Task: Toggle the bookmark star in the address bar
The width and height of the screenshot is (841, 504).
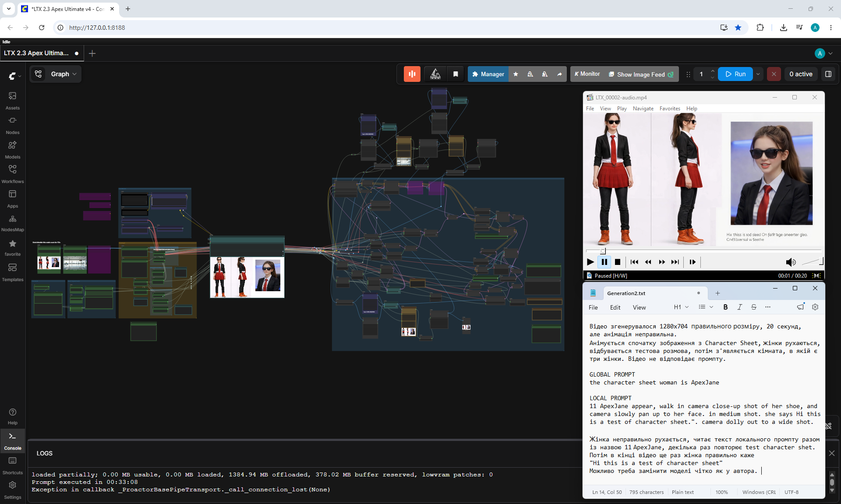Action: (738, 28)
